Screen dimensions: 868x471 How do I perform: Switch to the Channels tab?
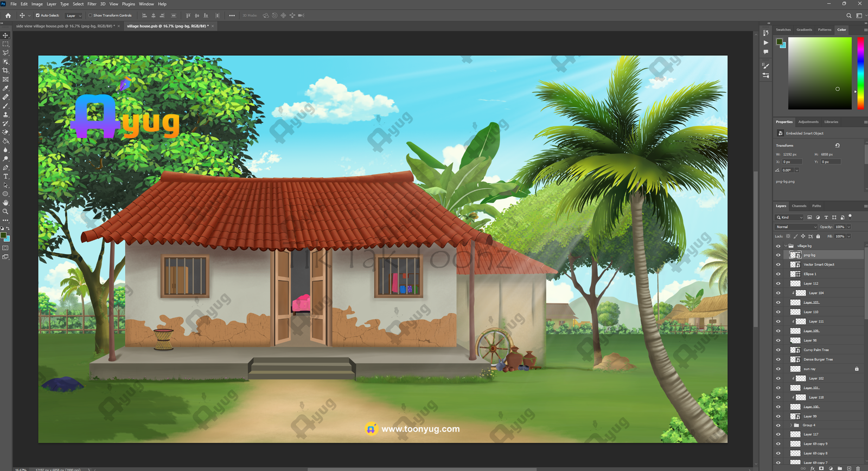799,206
